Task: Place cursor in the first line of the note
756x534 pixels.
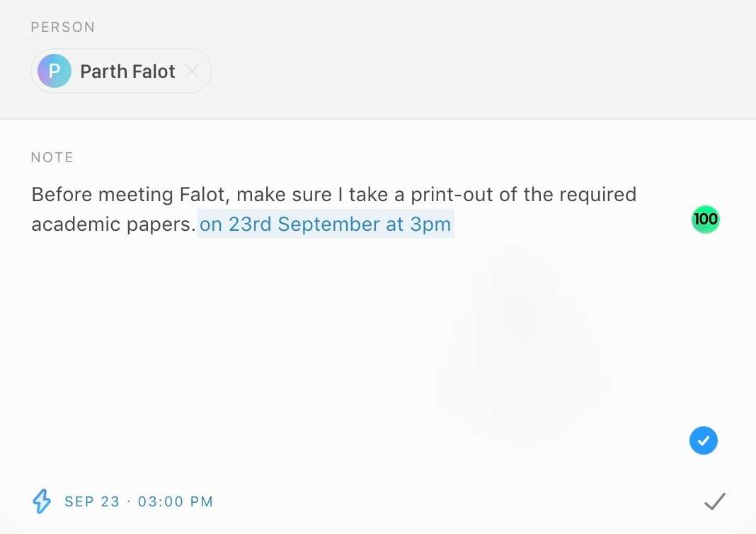Action: pos(333,194)
